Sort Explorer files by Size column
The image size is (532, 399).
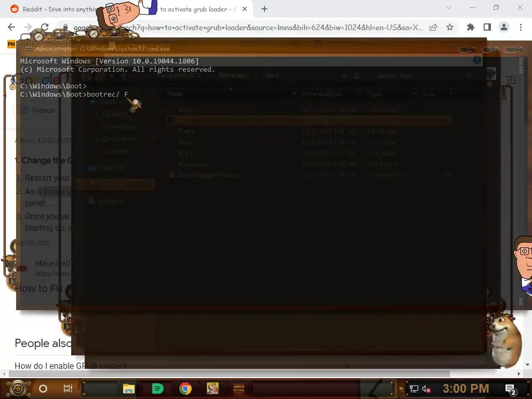tap(428, 94)
